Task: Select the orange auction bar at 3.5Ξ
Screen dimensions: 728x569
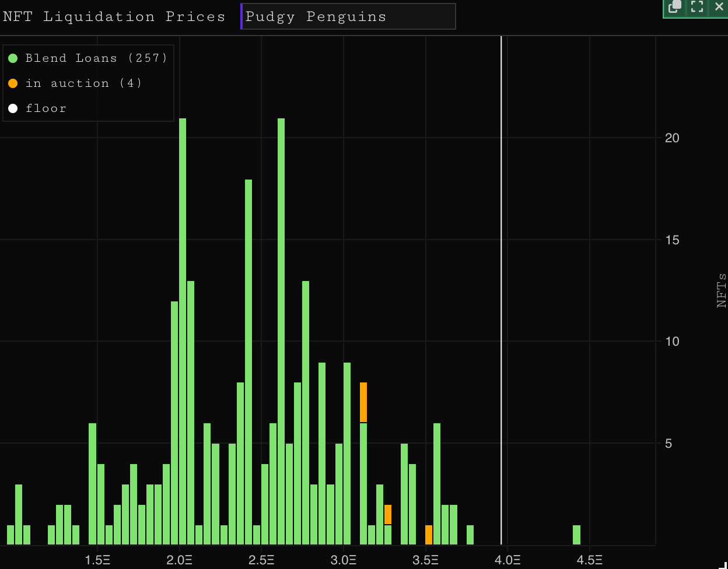Action: (x=429, y=535)
